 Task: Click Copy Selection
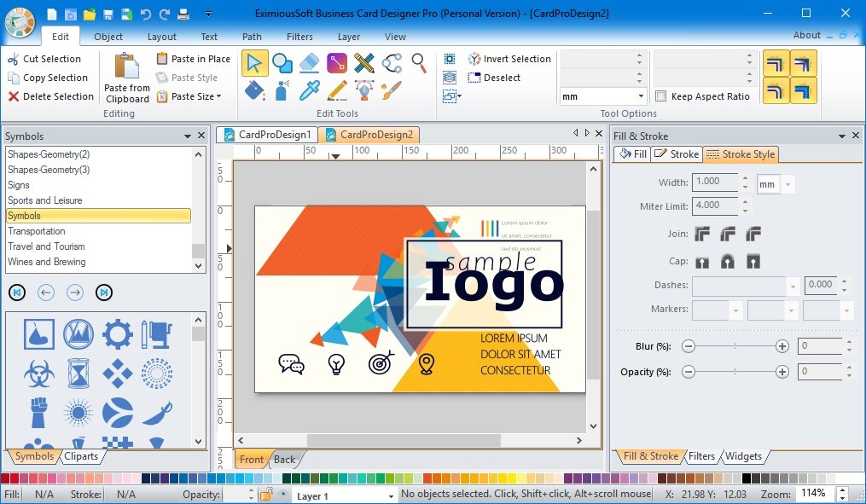[x=48, y=78]
